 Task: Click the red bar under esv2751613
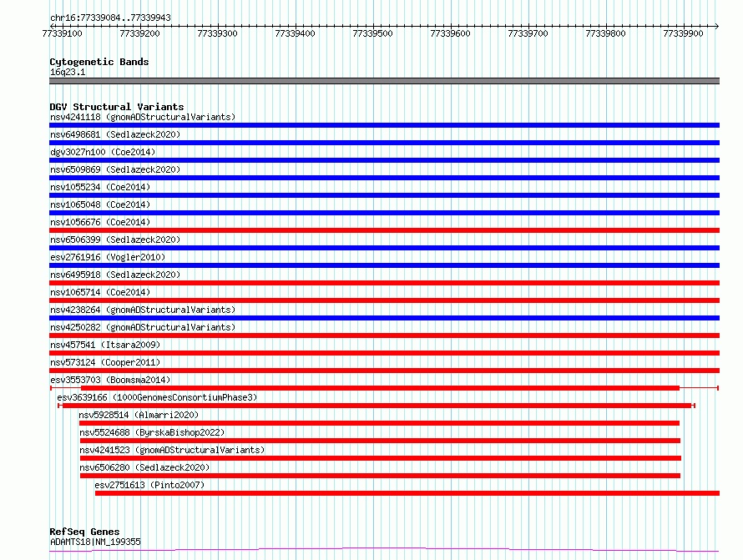[407, 493]
